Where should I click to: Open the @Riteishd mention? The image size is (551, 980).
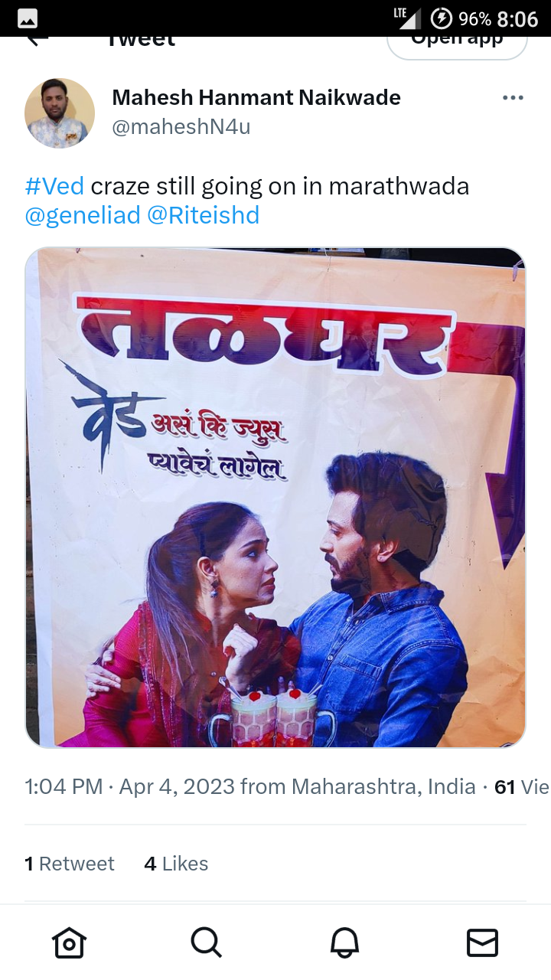click(203, 215)
